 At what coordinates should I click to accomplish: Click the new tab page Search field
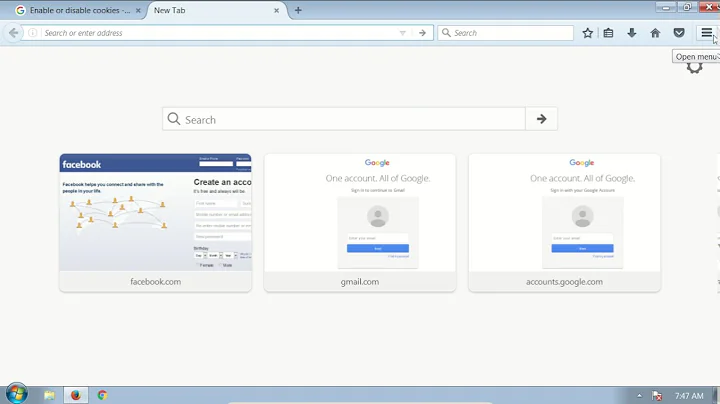click(x=343, y=119)
